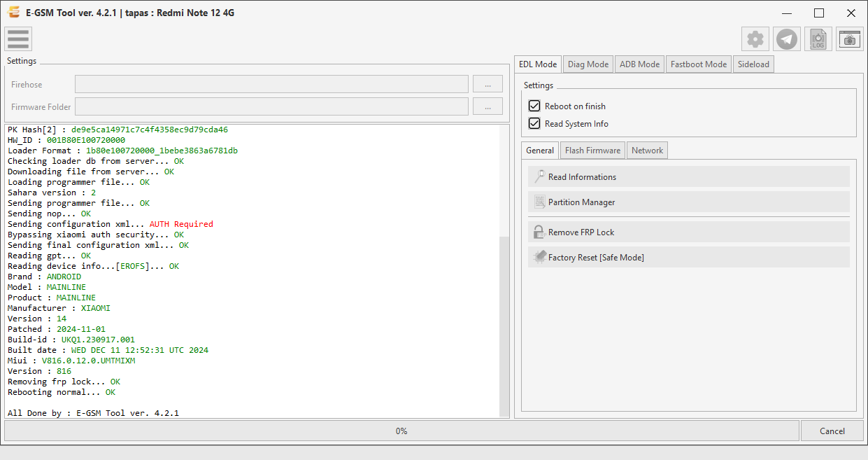The width and height of the screenshot is (868, 460).
Task: Click the 'Rebooting normal... OK' log line
Action: (x=62, y=392)
